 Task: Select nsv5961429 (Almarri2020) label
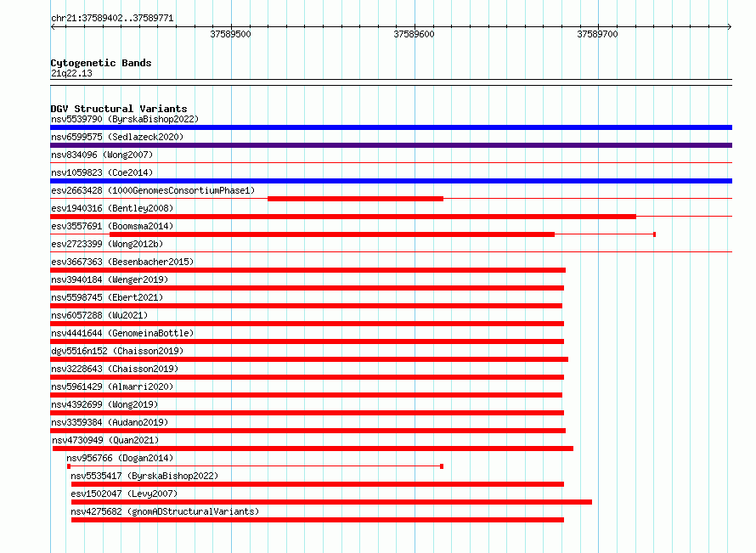[x=112, y=387]
